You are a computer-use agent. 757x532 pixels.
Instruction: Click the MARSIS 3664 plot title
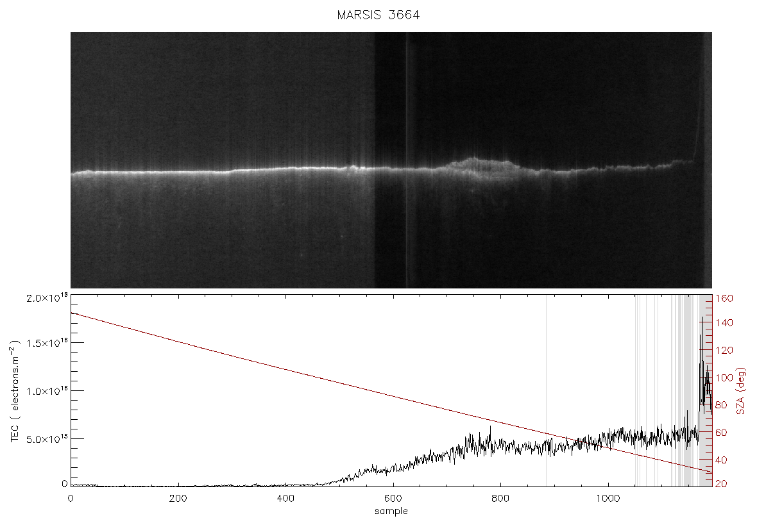pos(378,15)
